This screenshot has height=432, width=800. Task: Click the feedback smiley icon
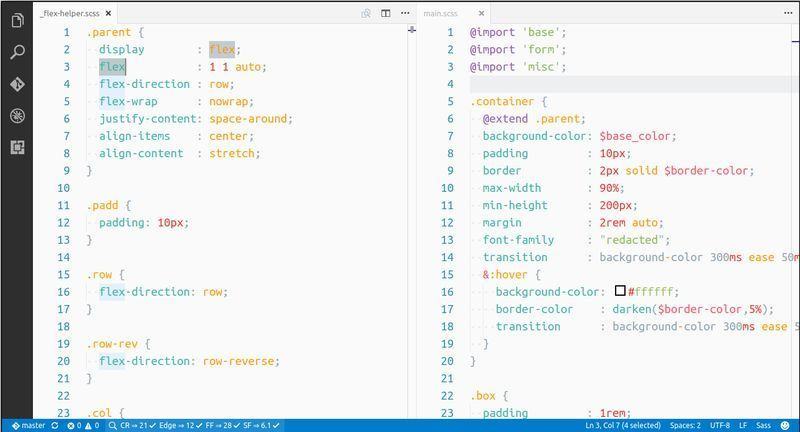point(785,425)
